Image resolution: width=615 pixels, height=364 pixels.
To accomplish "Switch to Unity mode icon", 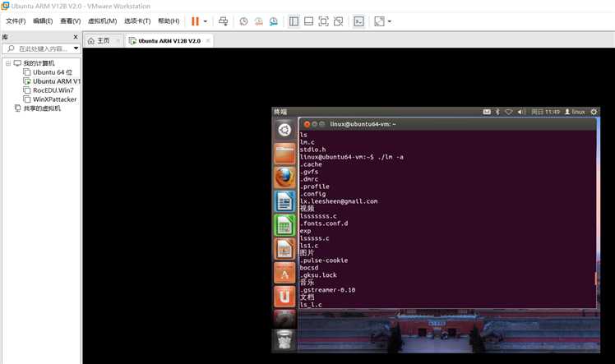I will pos(338,21).
